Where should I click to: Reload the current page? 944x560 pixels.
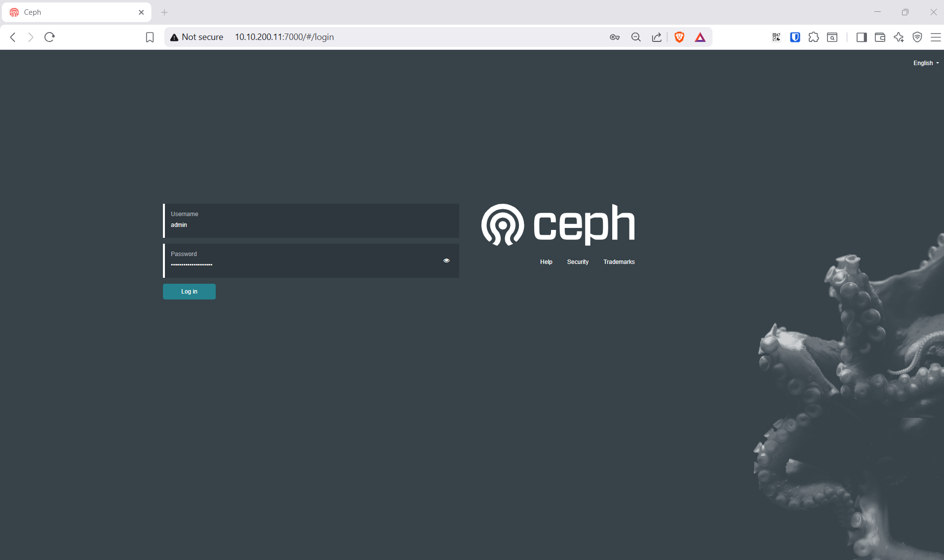[49, 37]
